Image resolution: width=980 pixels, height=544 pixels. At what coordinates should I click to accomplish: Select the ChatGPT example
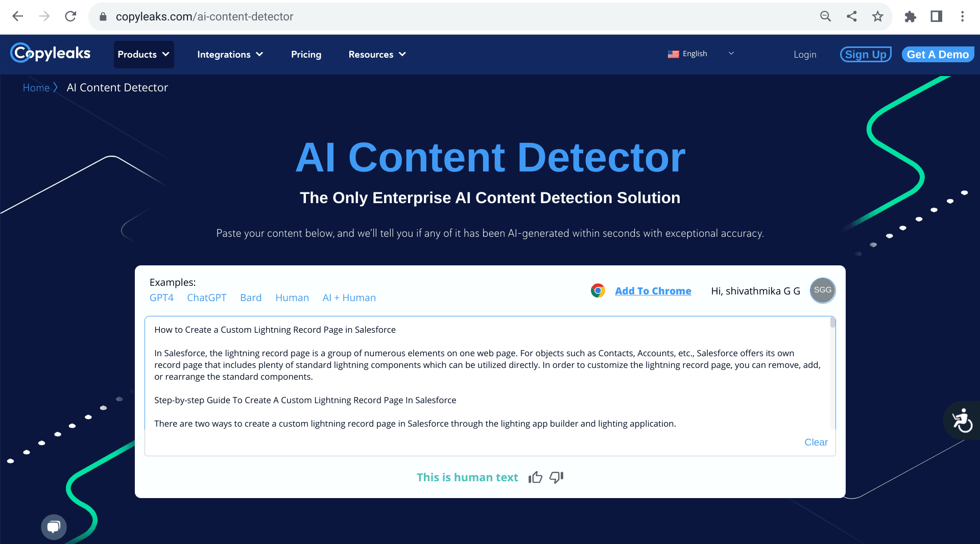pyautogui.click(x=206, y=298)
